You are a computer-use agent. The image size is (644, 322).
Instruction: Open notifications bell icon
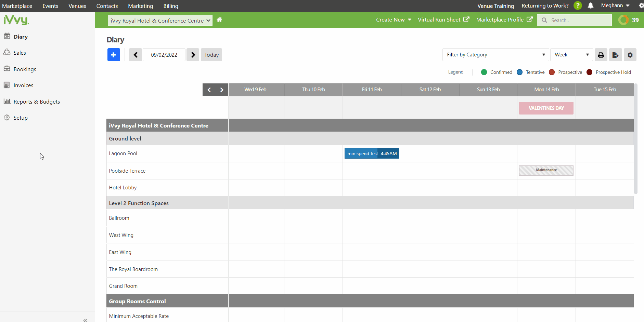point(591,5)
